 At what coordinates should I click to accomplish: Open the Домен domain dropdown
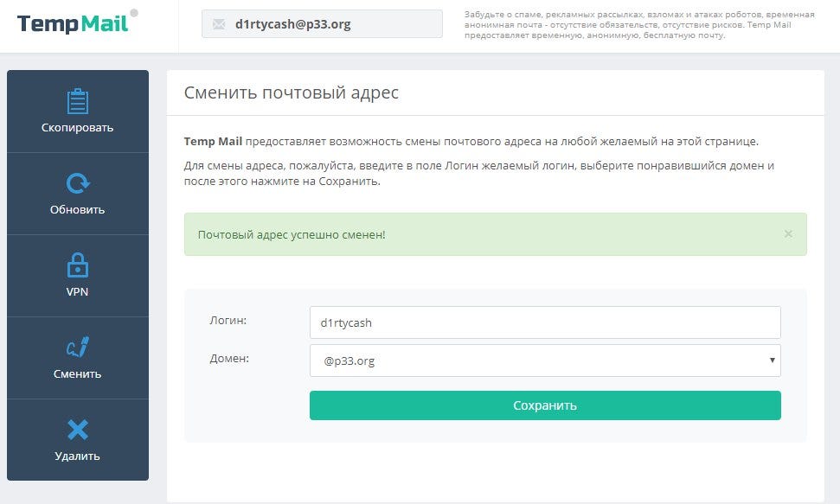[x=545, y=360]
